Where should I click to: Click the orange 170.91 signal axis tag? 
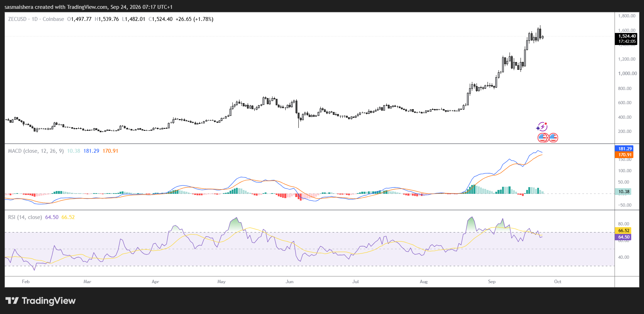625,155
